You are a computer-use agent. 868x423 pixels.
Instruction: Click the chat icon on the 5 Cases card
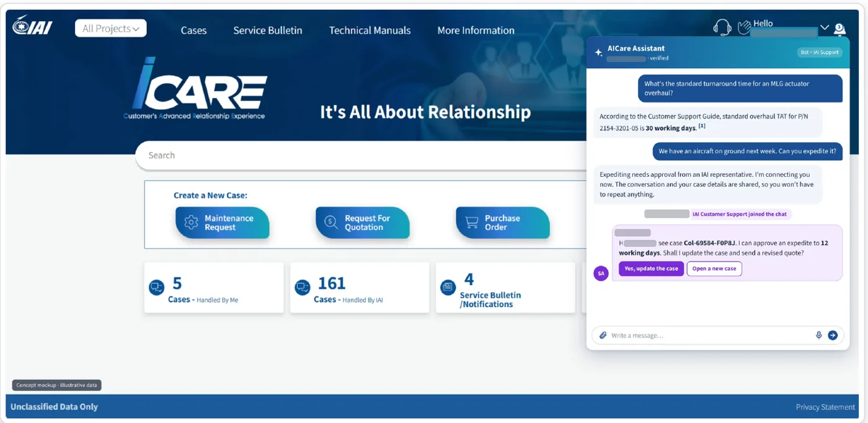pyautogui.click(x=156, y=288)
